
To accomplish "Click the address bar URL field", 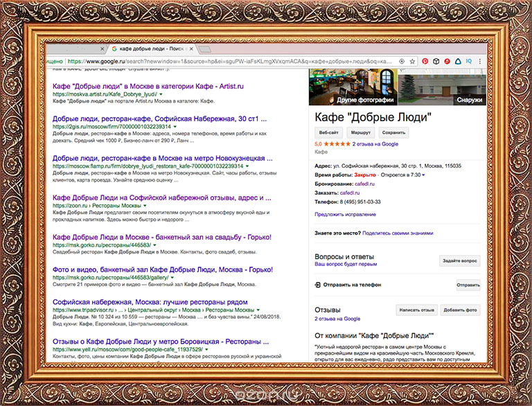I will (x=229, y=61).
